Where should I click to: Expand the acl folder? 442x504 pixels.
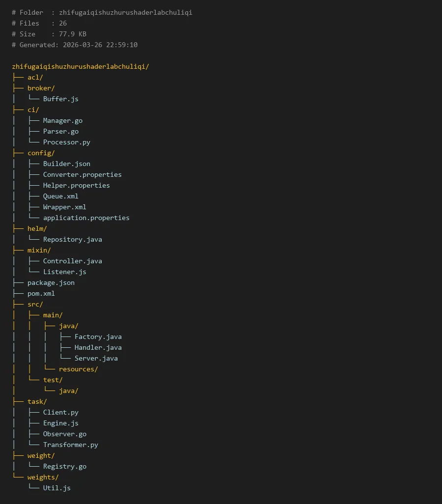35,77
